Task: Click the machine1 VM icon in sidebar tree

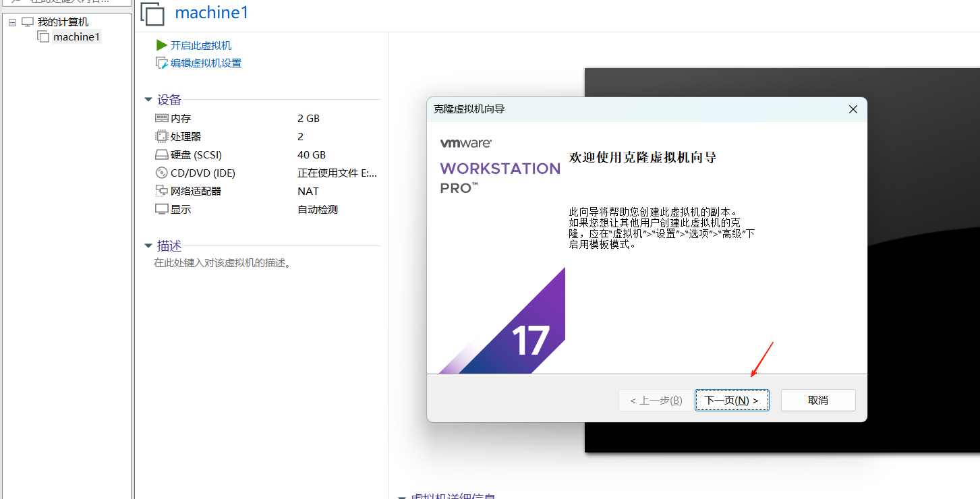Action: pos(44,36)
